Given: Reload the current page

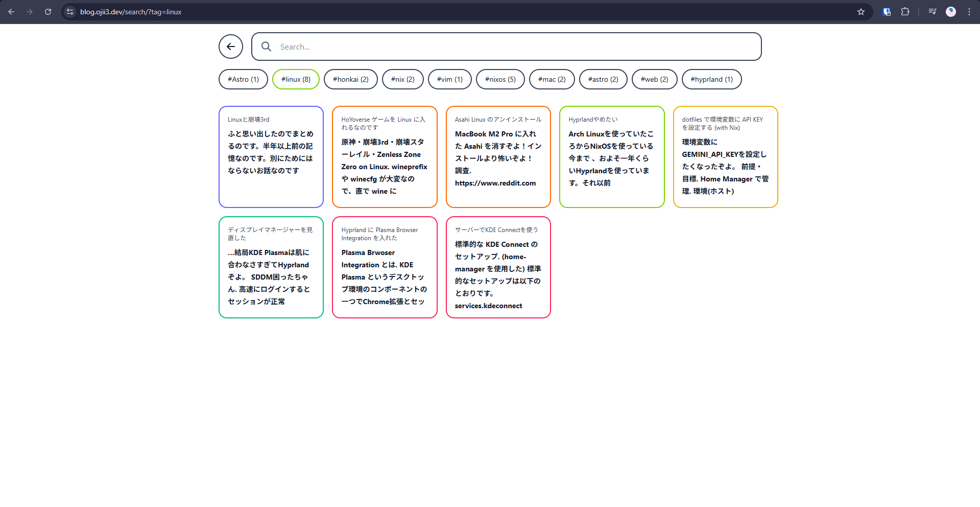Looking at the screenshot, I should coord(48,12).
